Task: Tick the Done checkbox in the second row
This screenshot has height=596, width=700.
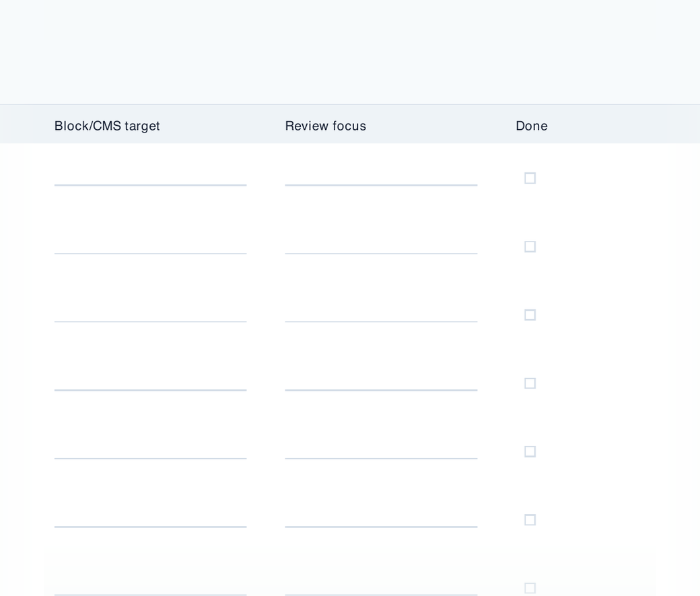Action: pos(530,247)
